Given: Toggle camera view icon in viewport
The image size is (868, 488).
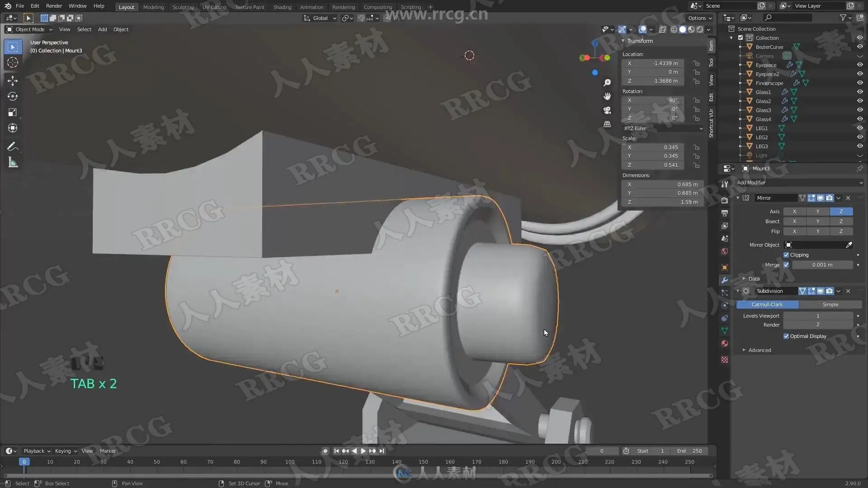Looking at the screenshot, I should coord(607,110).
